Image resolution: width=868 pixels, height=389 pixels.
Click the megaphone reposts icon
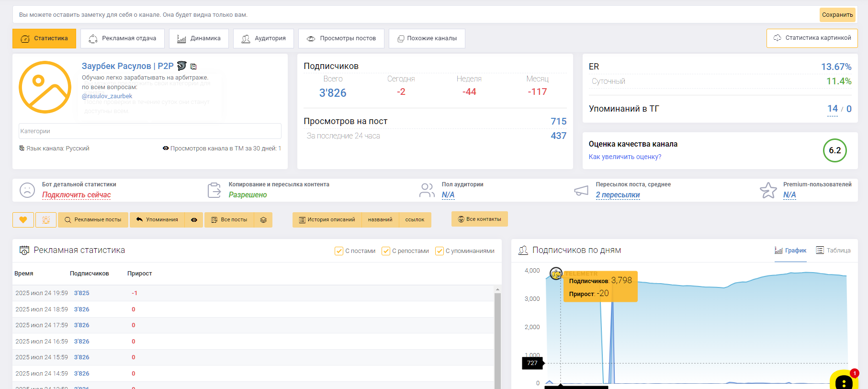click(x=581, y=190)
